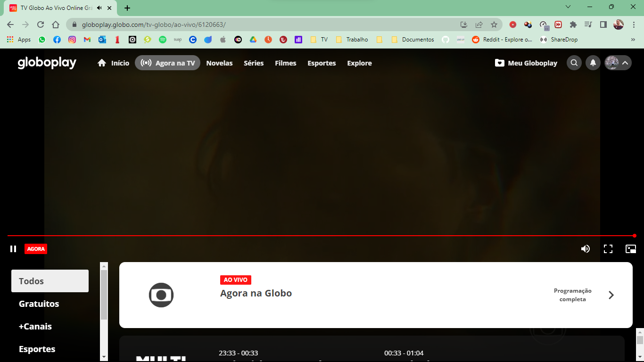Go to the Chrome home page button
The width and height of the screenshot is (644, 362).
point(56,25)
